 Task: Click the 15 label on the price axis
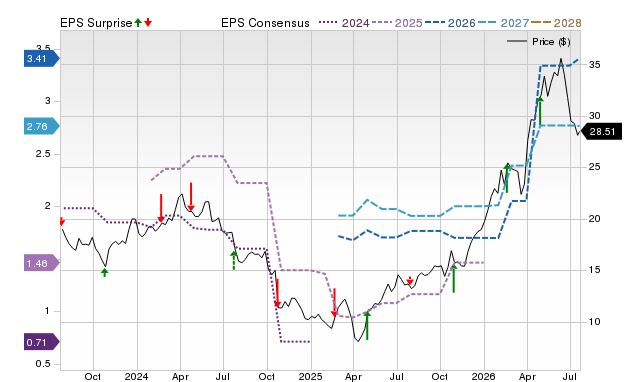pos(594,270)
